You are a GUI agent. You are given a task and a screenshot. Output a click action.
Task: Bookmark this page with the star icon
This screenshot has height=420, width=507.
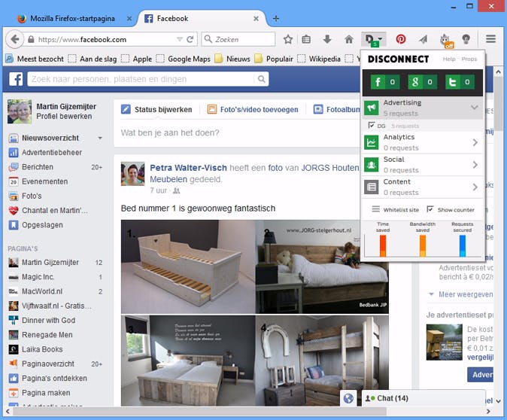[x=288, y=39]
